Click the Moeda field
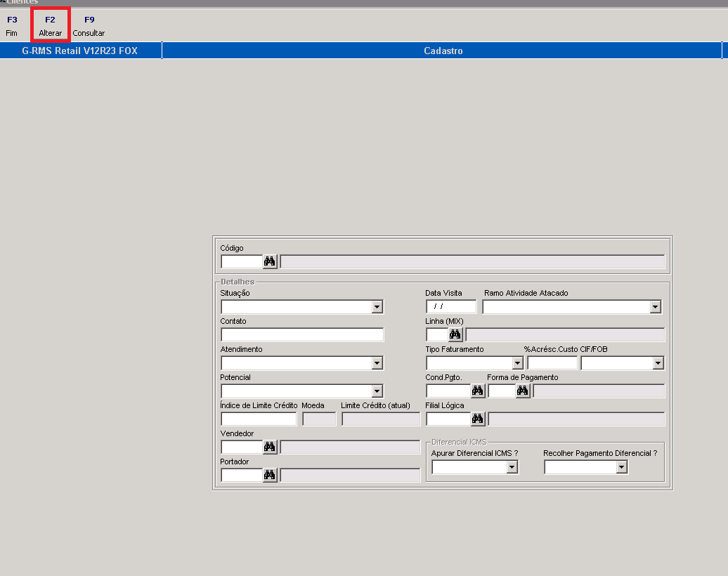This screenshot has height=576, width=728. [x=319, y=419]
